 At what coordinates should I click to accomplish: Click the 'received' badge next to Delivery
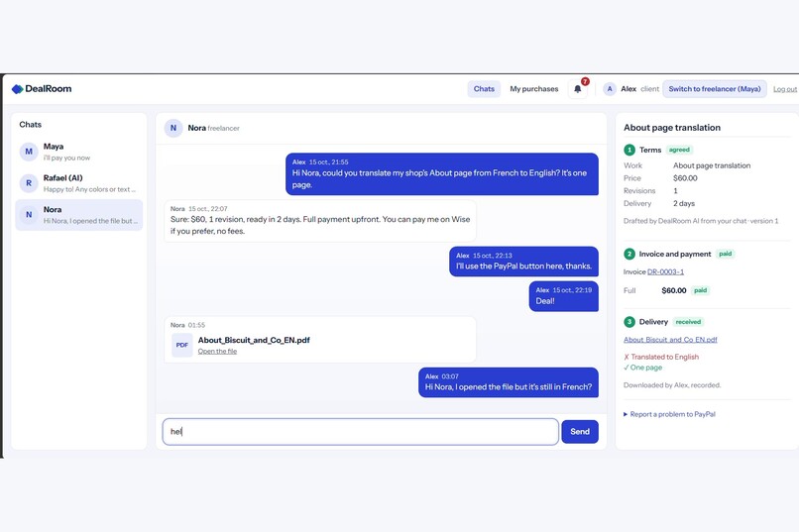(x=688, y=322)
